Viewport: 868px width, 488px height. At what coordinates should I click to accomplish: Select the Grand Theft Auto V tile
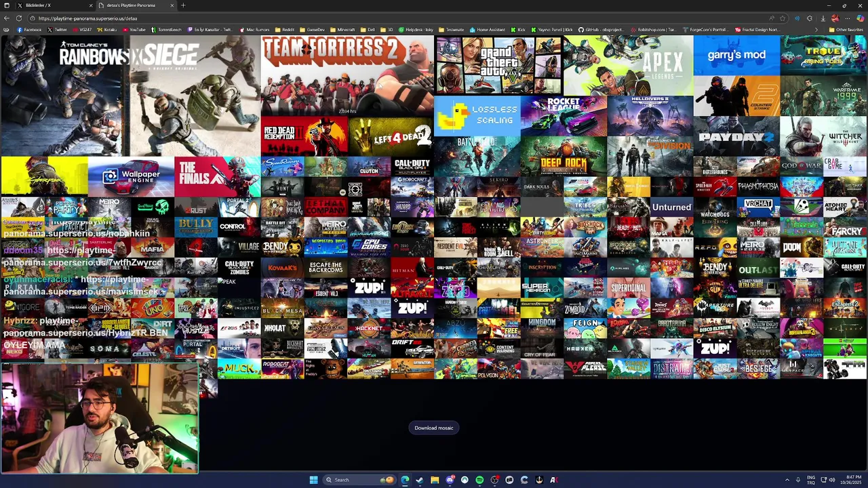(x=498, y=65)
